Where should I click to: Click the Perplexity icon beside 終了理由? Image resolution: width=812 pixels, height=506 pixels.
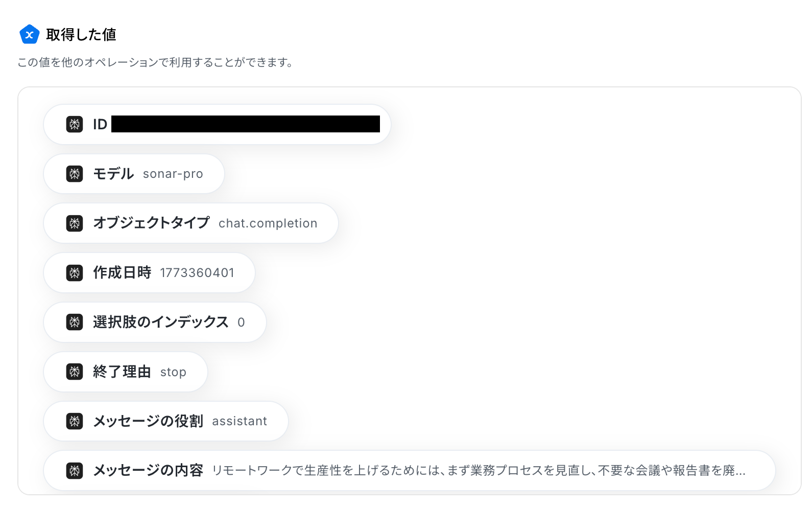pyautogui.click(x=75, y=372)
